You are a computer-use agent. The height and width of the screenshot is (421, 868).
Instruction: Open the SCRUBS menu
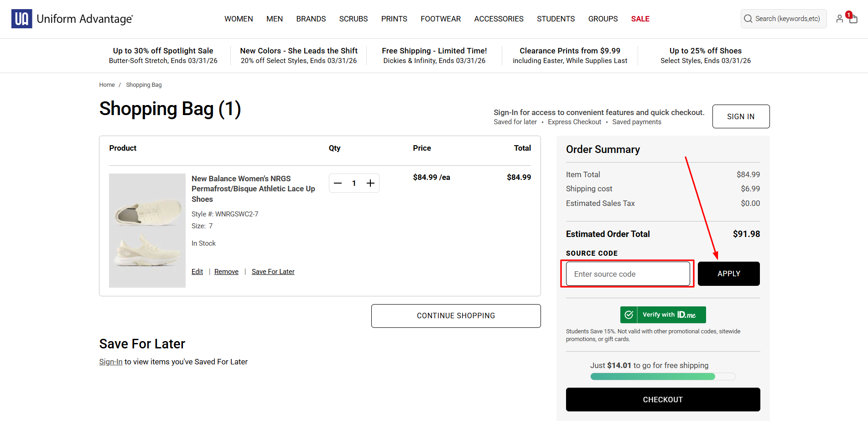[x=353, y=19]
